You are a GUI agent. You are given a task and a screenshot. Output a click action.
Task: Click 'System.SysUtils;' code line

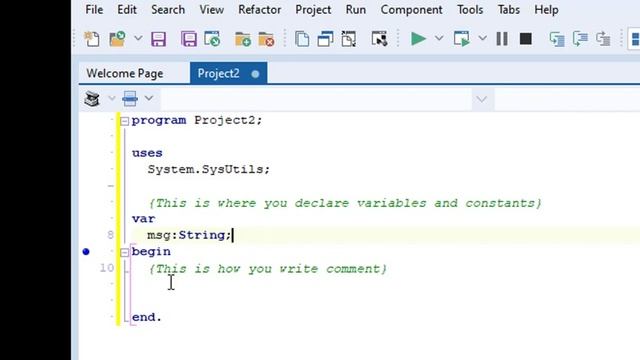point(209,169)
